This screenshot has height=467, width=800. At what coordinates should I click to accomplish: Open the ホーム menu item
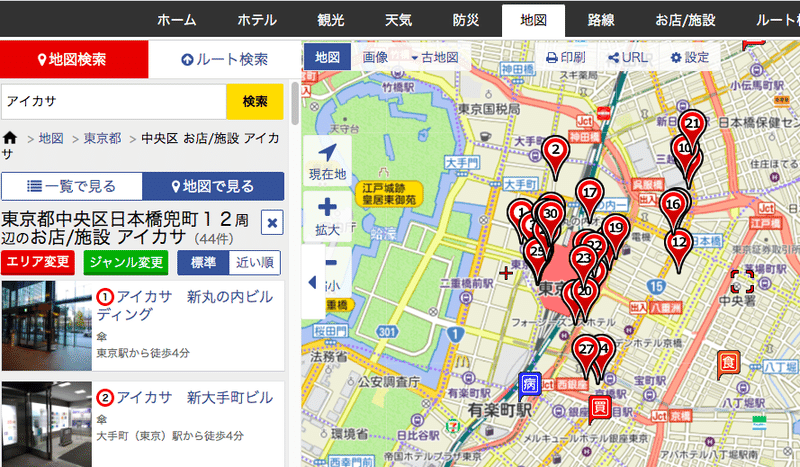[x=177, y=20]
